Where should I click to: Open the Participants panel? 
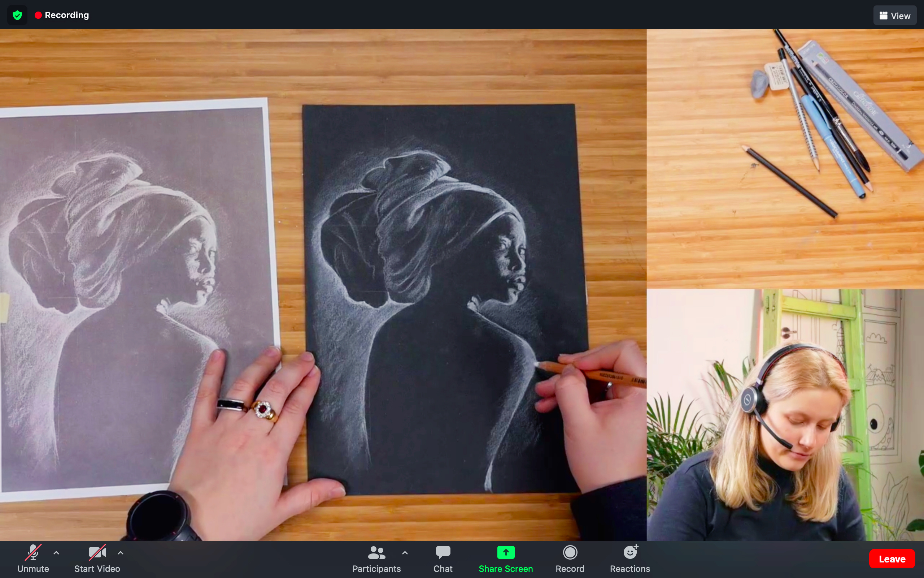click(x=376, y=558)
